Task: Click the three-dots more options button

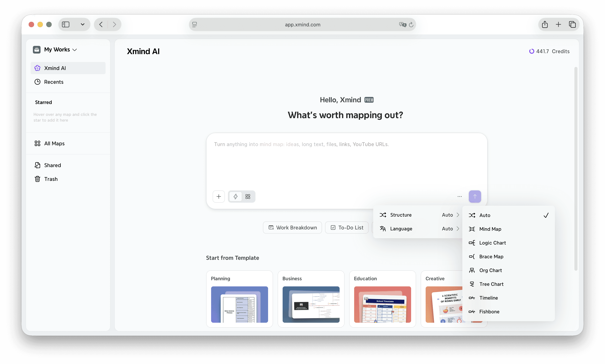Action: pos(459,197)
